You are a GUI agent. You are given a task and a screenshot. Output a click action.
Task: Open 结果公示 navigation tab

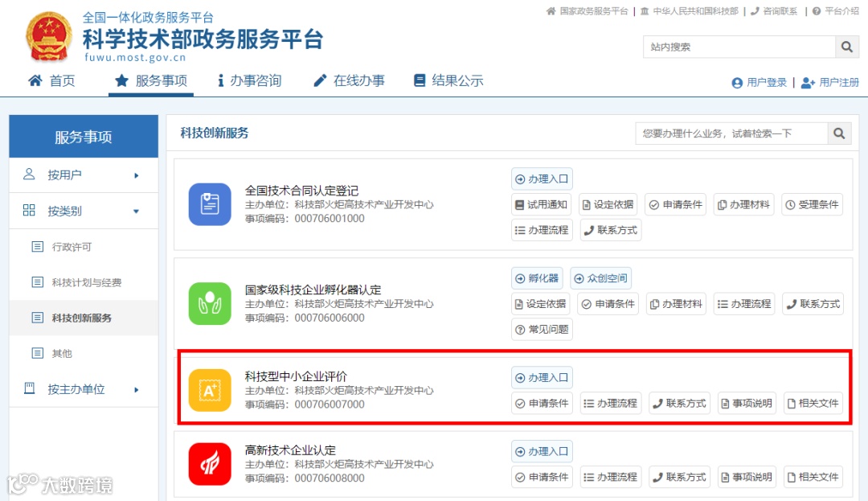[x=449, y=81]
